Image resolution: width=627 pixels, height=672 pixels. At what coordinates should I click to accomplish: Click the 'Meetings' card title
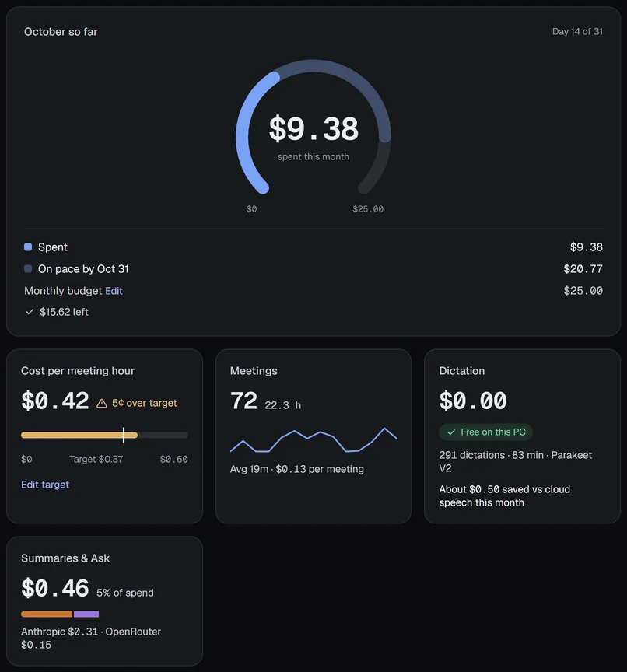click(254, 371)
